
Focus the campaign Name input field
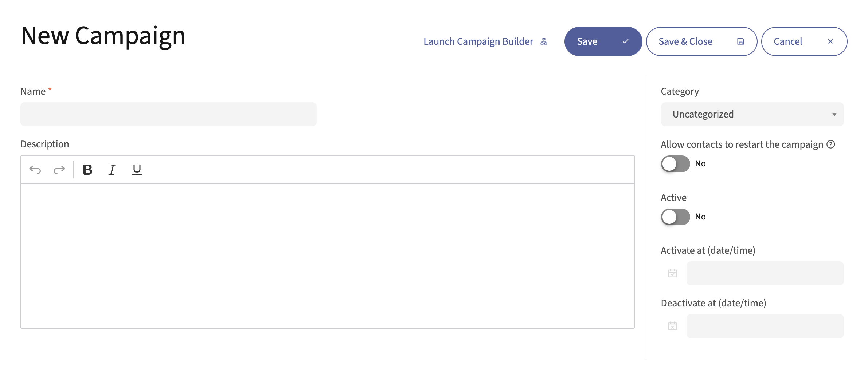pos(168,114)
